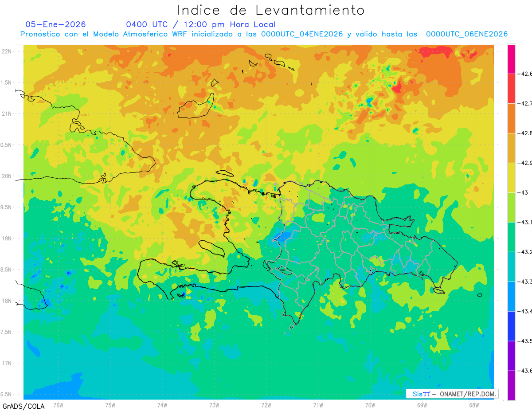The width and height of the screenshot is (532, 411).
Task: Click the longitude label '76W'
Action: 58,405
